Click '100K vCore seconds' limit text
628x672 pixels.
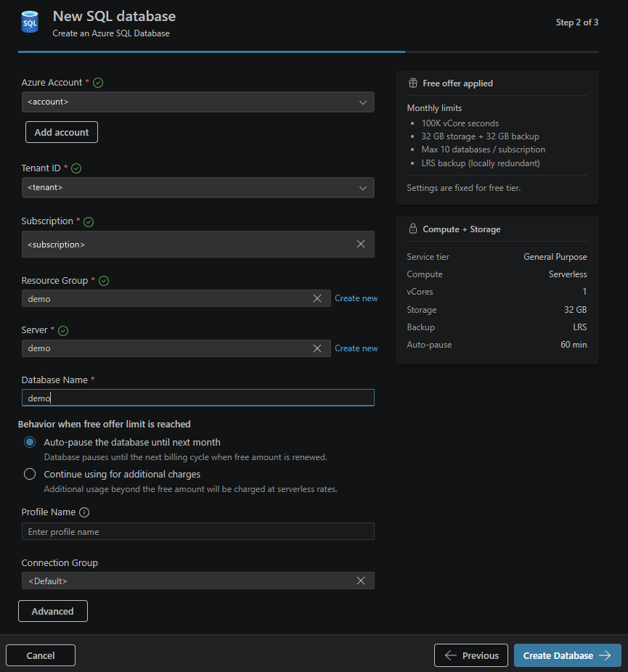point(460,123)
